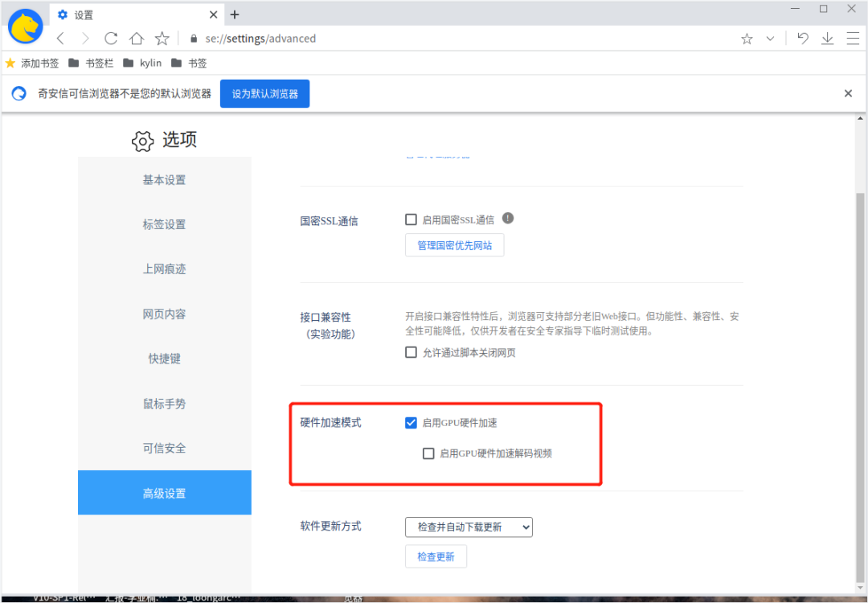
Task: Click the forward navigation arrow
Action: 85,39
